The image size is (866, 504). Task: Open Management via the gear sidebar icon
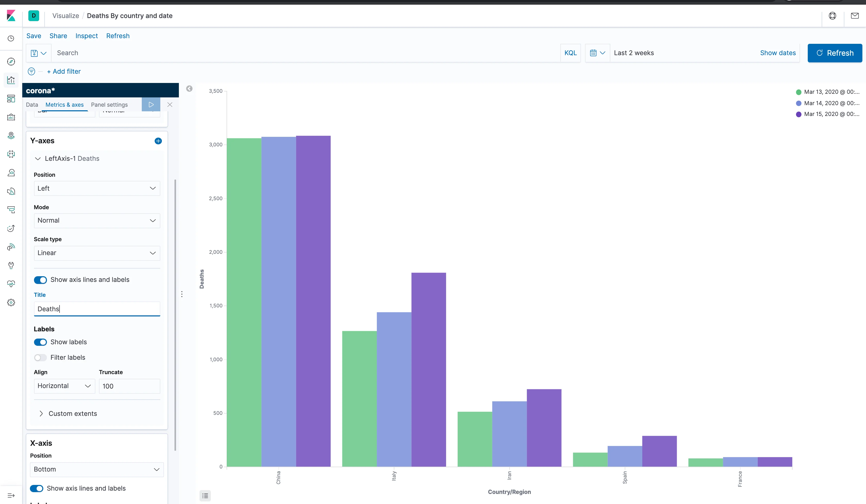[11, 302]
